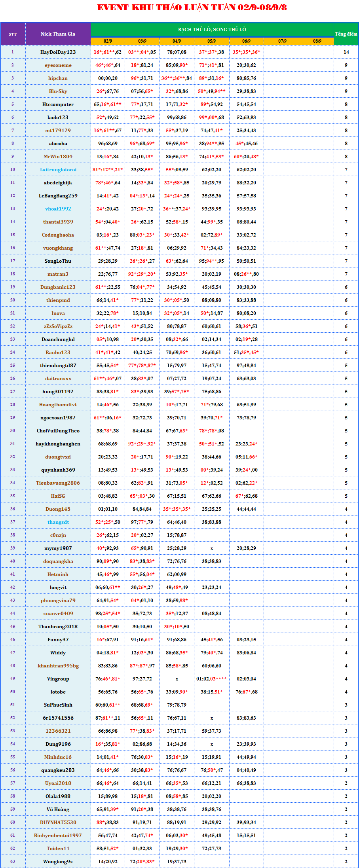Select the BẠCH THỦ LÔ, SONG THỦ LÔ header
This screenshot has width=359, height=868.
pyautogui.click(x=212, y=30)
